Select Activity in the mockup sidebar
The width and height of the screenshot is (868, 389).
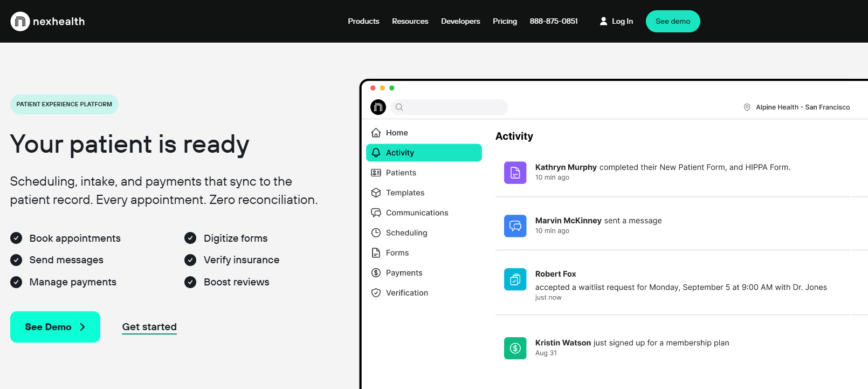click(x=424, y=153)
